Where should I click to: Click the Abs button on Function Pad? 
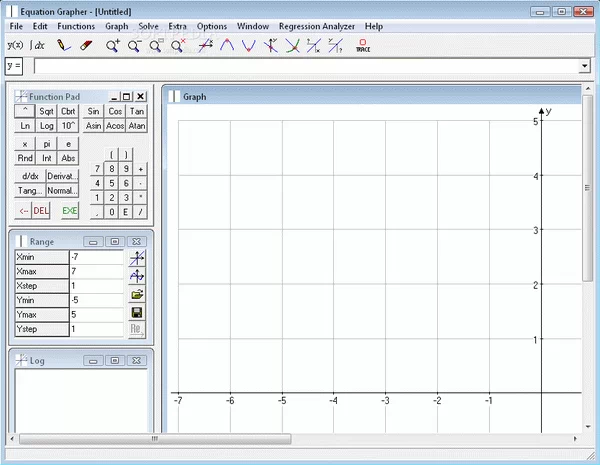[x=68, y=158]
